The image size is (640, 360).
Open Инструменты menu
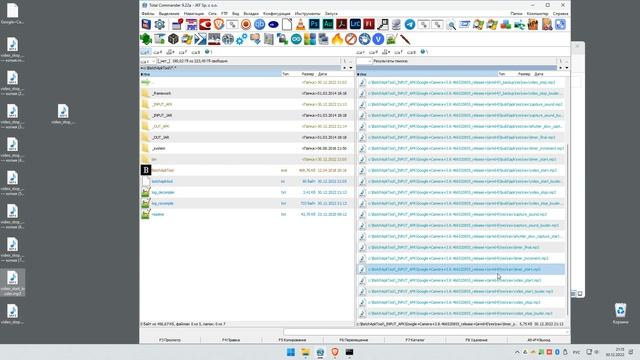pos(307,13)
